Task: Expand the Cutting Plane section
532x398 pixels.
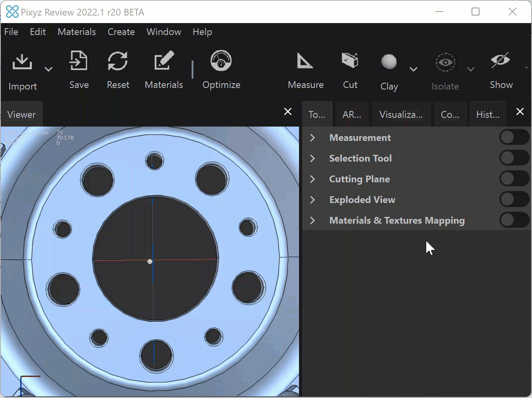Action: (313, 179)
